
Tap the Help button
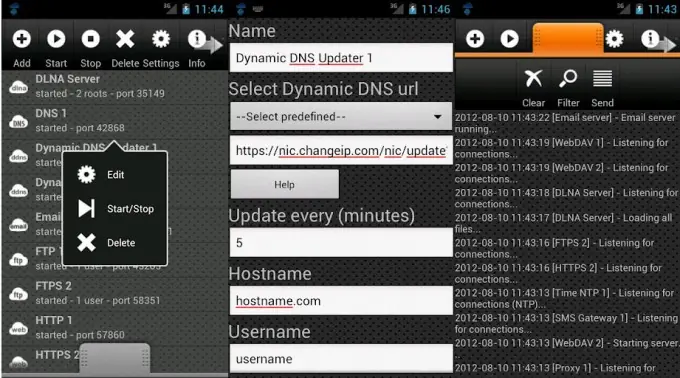284,184
